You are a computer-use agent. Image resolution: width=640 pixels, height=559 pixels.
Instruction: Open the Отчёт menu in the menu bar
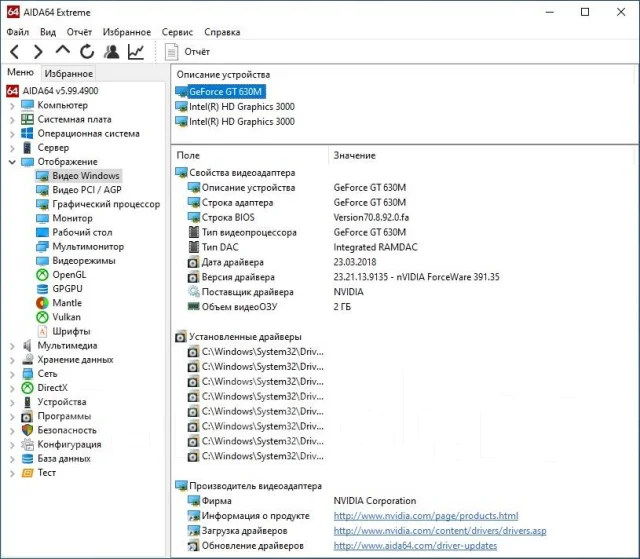pos(79,32)
